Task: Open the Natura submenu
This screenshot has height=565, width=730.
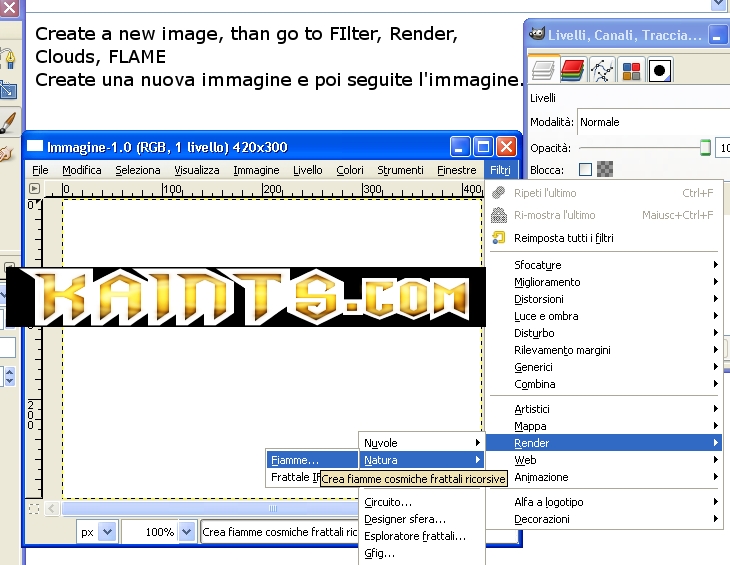Action: click(422, 460)
